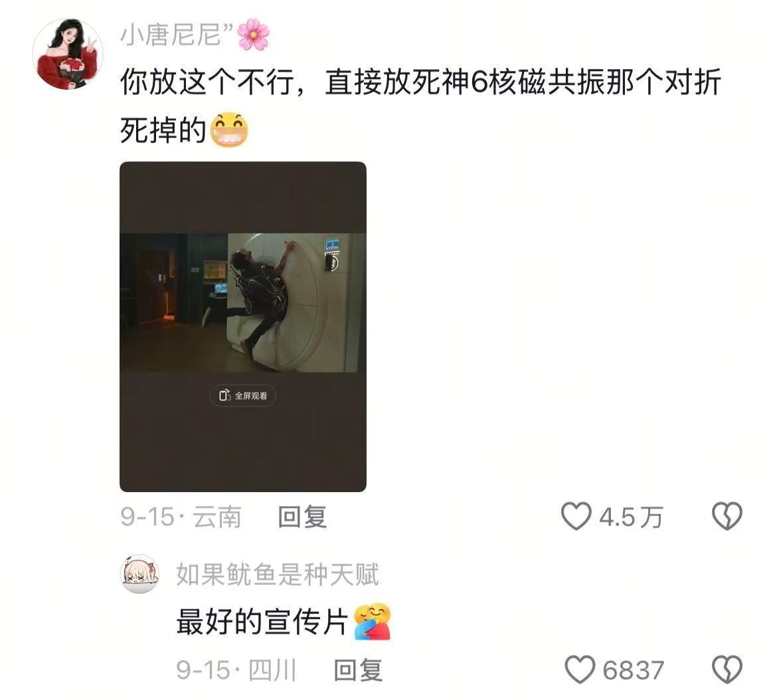777x700 pixels.
Task: Tap the 9-15 · 四川 timestamp
Action: (x=236, y=669)
